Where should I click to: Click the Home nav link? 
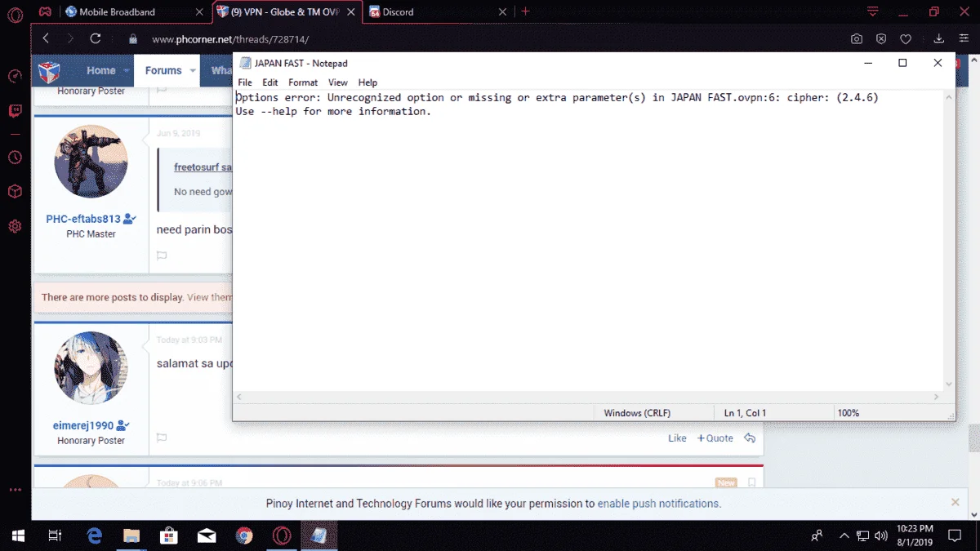click(101, 71)
